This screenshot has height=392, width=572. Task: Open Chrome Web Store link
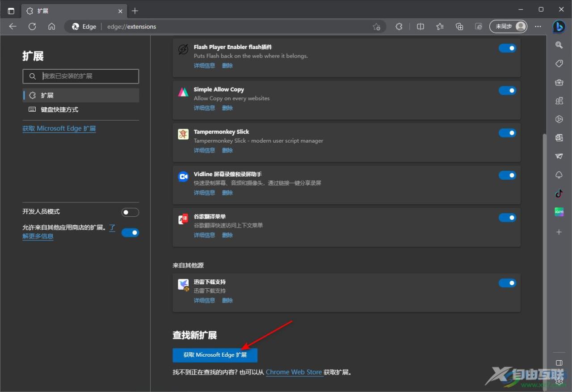[x=294, y=372]
